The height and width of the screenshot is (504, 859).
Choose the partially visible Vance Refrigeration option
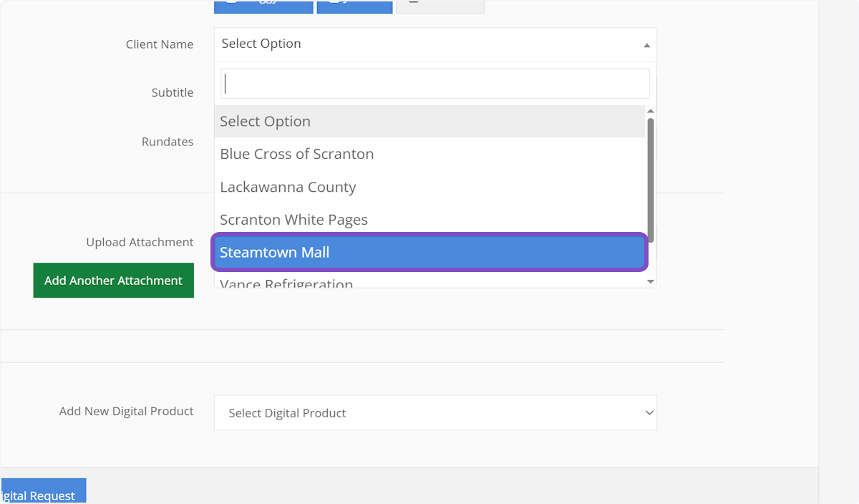[429, 283]
